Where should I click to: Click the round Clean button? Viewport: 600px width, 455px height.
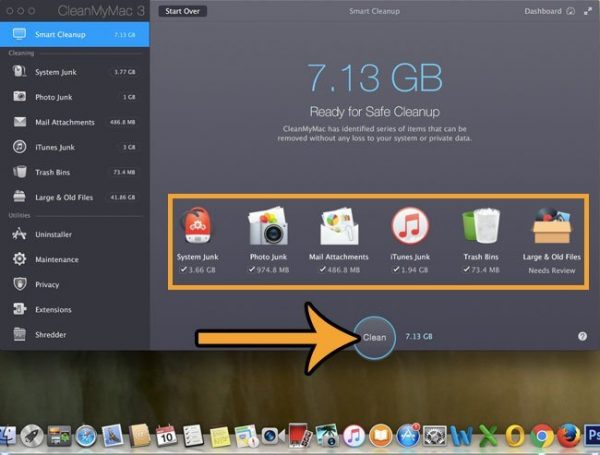(374, 337)
